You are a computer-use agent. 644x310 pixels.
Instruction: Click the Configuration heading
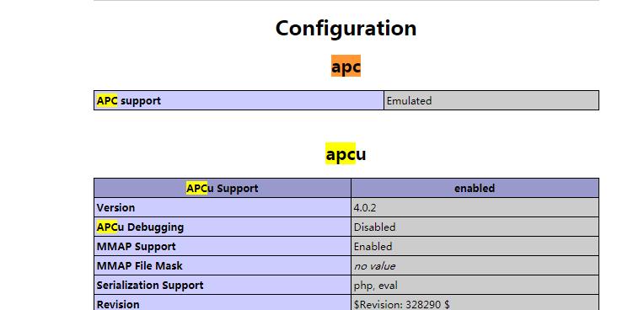point(346,29)
